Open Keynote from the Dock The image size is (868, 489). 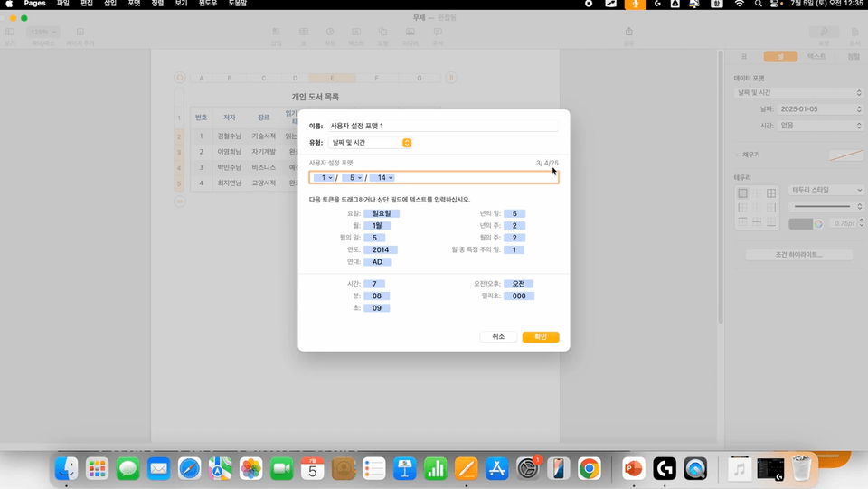click(x=405, y=468)
